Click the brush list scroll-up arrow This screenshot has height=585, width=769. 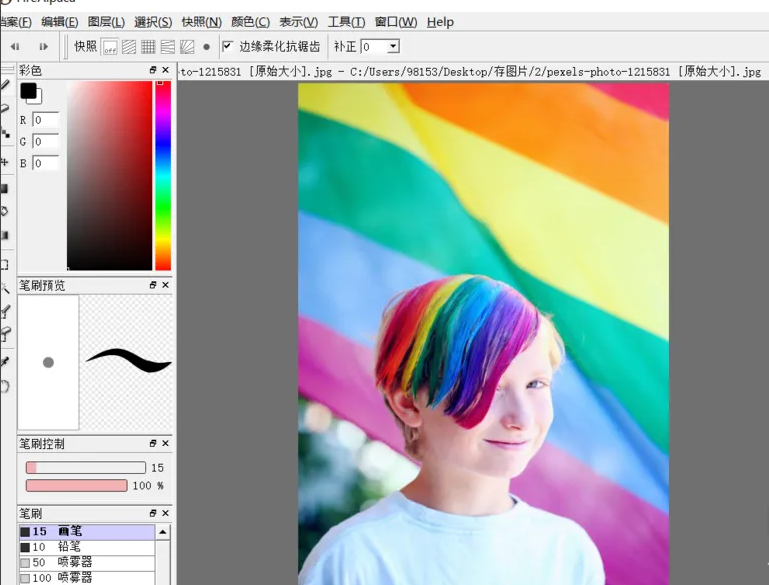(x=163, y=532)
